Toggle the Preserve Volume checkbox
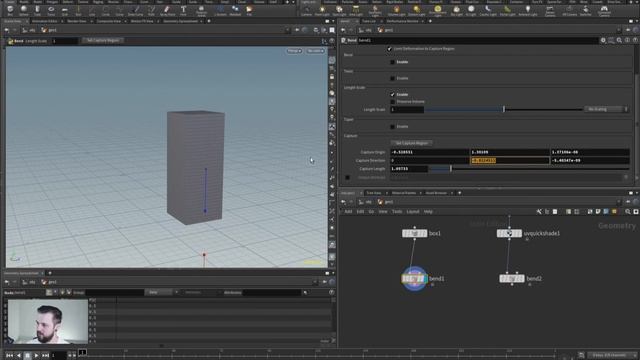Viewport: 640px width, 360px height. 392,102
